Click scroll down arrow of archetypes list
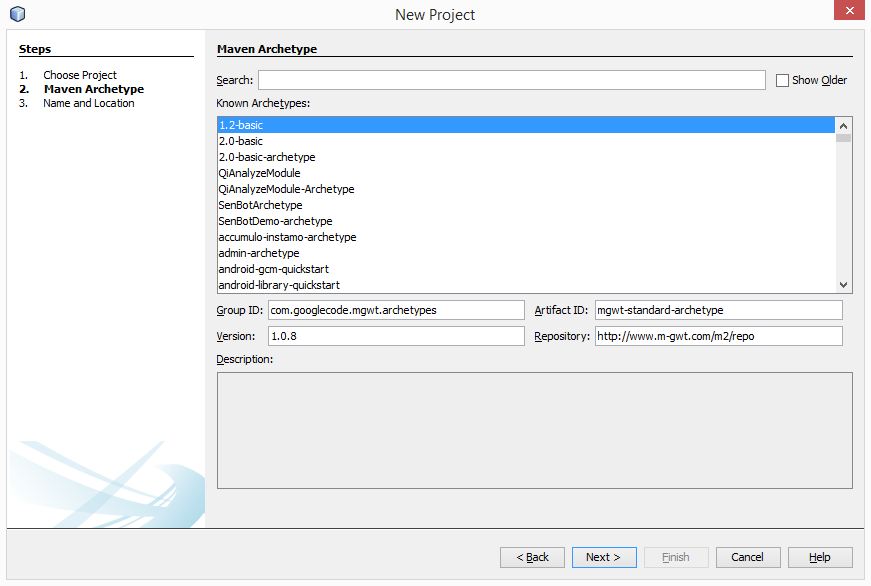The width and height of the screenshot is (871, 586). point(843,285)
